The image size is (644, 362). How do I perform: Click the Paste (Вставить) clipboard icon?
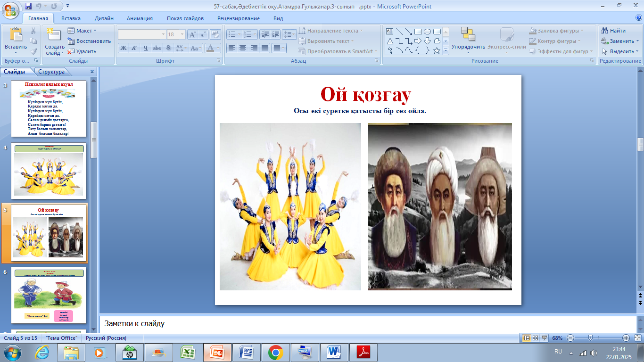click(x=16, y=35)
